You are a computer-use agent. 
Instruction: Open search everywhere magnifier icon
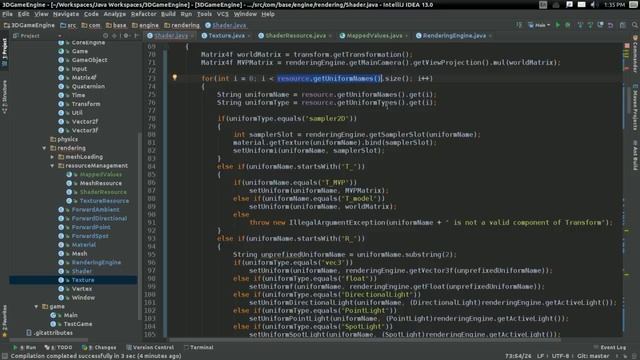635,25
